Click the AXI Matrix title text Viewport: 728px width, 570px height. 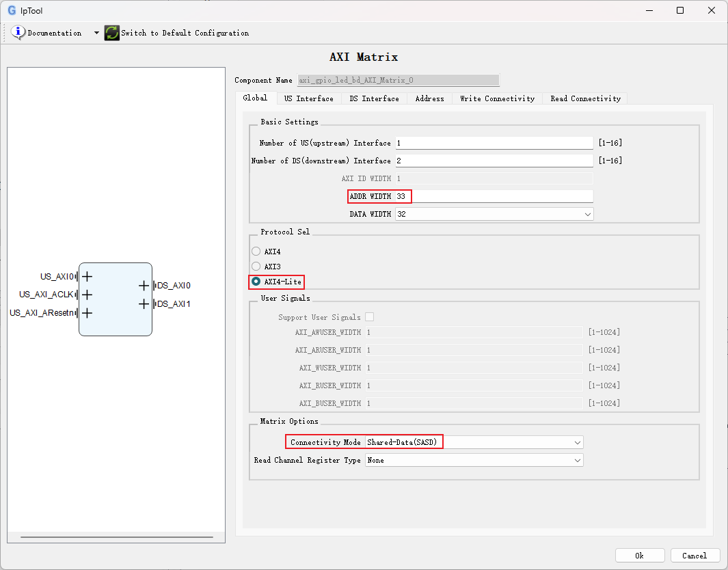pyautogui.click(x=364, y=57)
